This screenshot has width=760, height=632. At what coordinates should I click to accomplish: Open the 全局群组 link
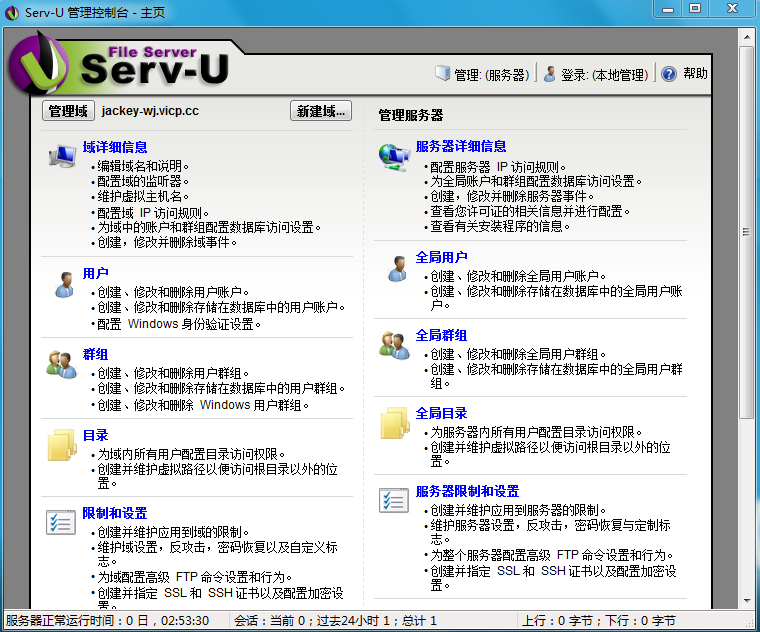coord(442,335)
